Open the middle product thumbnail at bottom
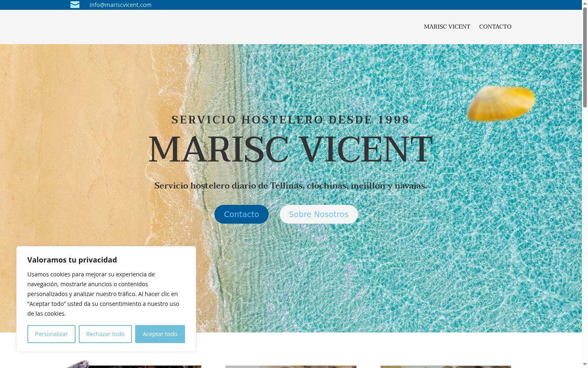The height and width of the screenshot is (368, 588). pyautogui.click(x=291, y=367)
